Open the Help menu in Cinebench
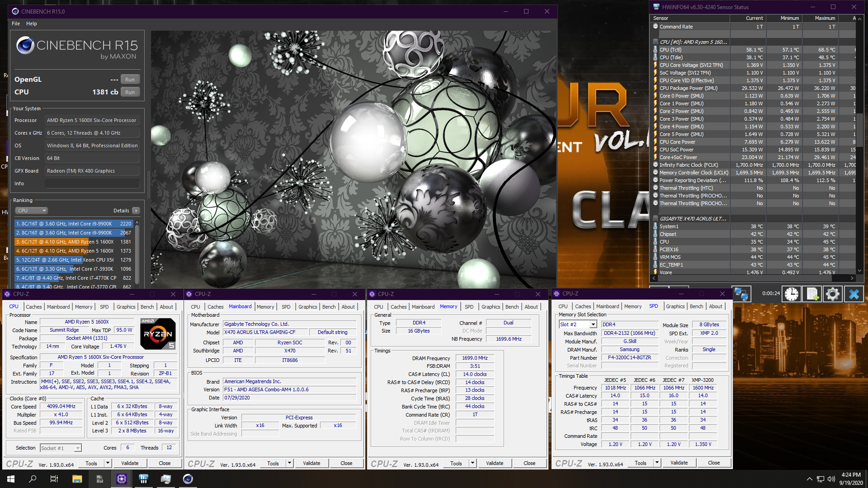This screenshot has width=868, height=488. pos(32,23)
